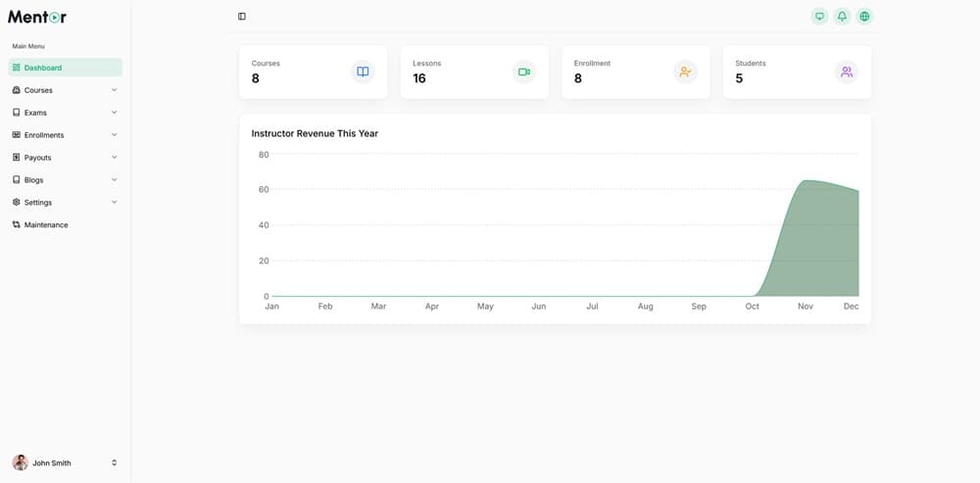Click the globe language icon
This screenshot has height=483, width=980.
(x=864, y=17)
